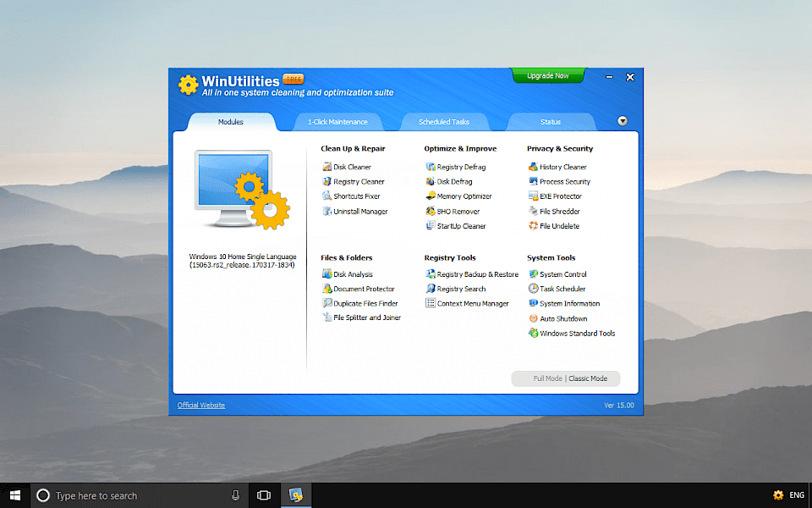
Task: Click the BHO Remover icon
Action: point(431,211)
